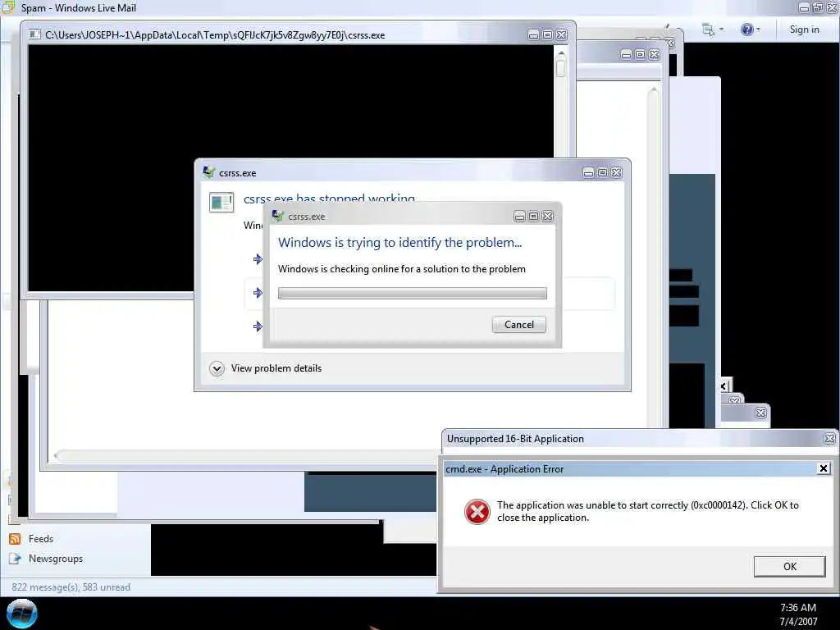Click left arrow of the horizontal scrollbar
The height and width of the screenshot is (630, 840).
coord(55,456)
